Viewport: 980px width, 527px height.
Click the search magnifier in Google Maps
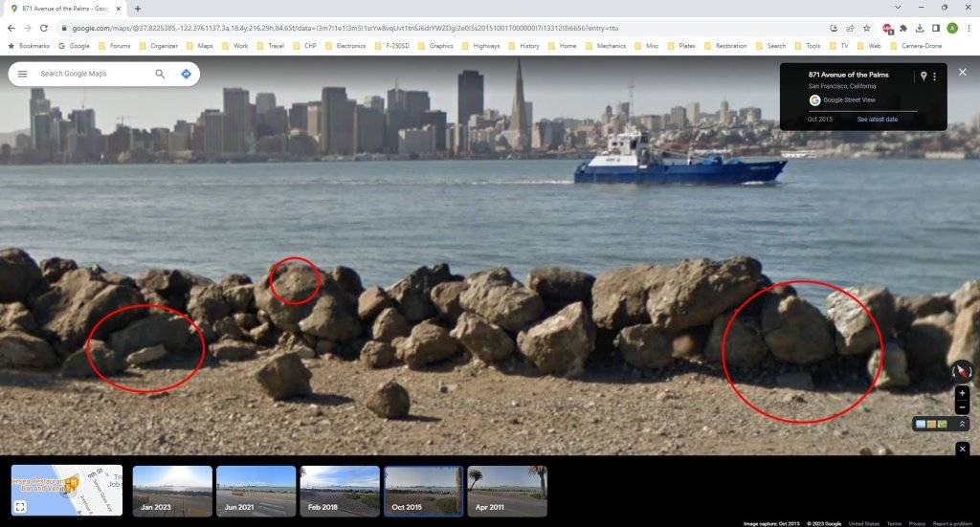pyautogui.click(x=160, y=74)
